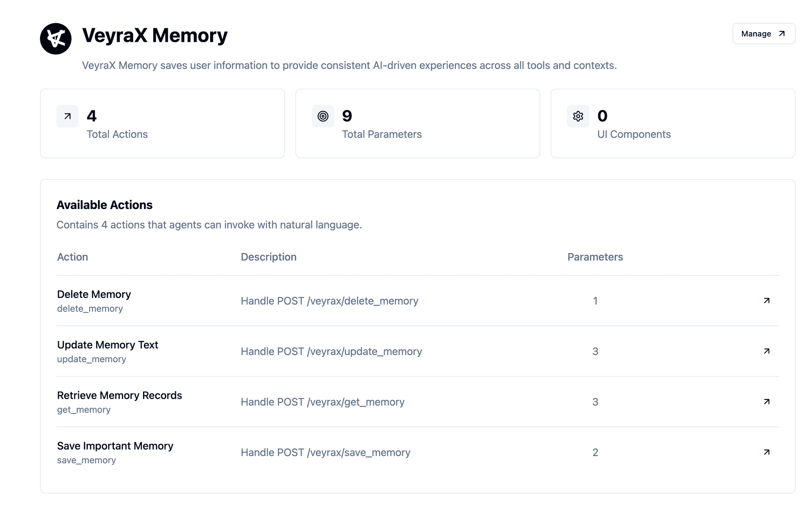The image size is (812, 506).
Task: Select the Update Memory Text action title
Action: (107, 345)
